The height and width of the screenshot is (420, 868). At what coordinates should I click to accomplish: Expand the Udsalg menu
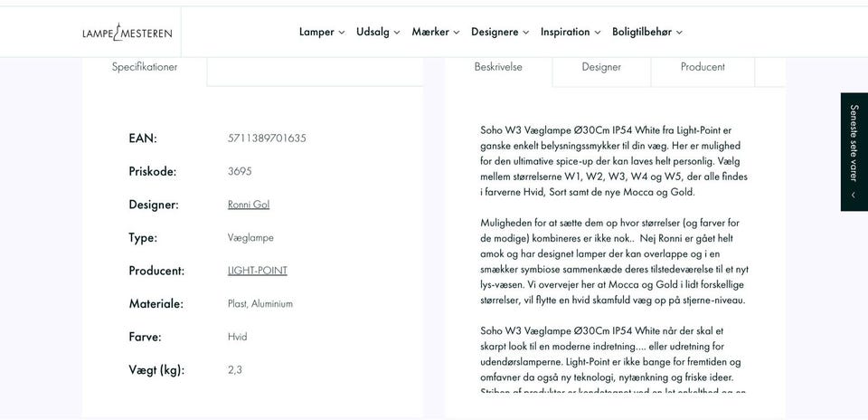tap(378, 33)
